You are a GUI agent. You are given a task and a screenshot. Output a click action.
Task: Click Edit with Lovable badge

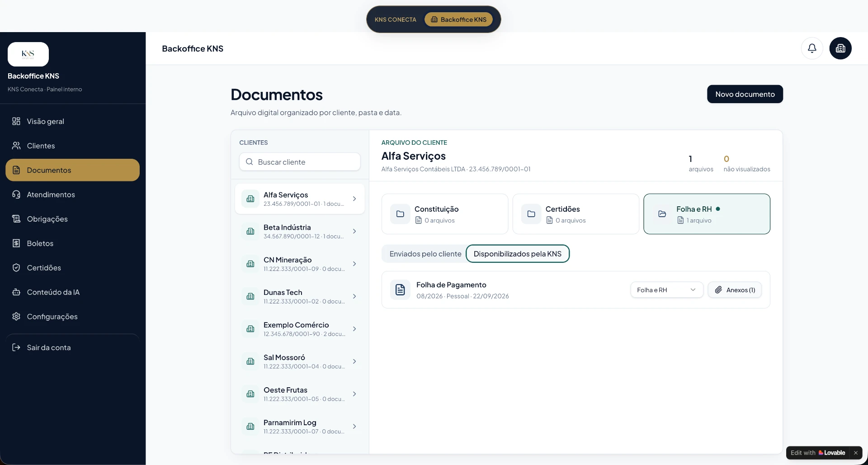pyautogui.click(x=817, y=453)
